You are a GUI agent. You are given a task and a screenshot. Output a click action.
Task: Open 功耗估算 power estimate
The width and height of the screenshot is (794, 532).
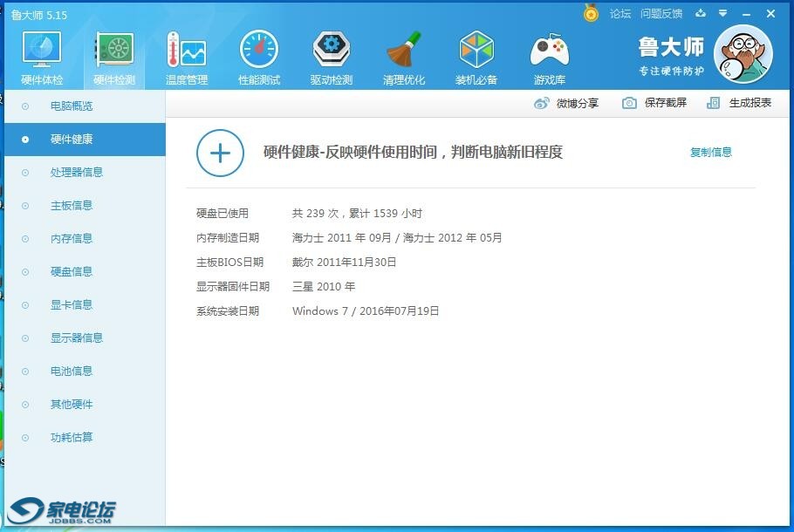tap(72, 437)
